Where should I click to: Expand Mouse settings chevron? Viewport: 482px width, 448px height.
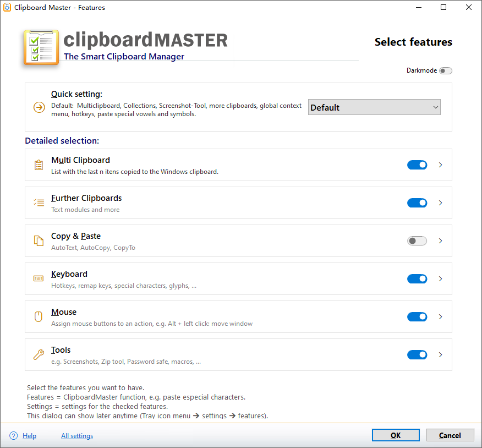tap(440, 316)
